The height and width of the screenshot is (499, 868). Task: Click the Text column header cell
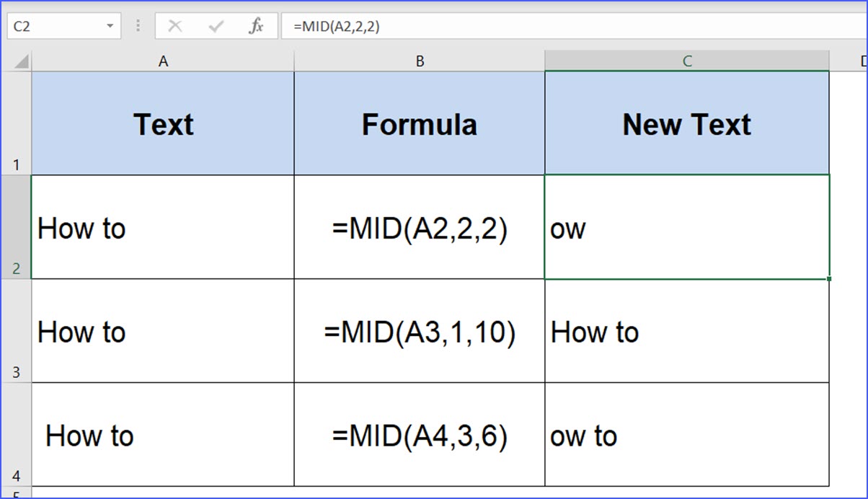tap(163, 123)
